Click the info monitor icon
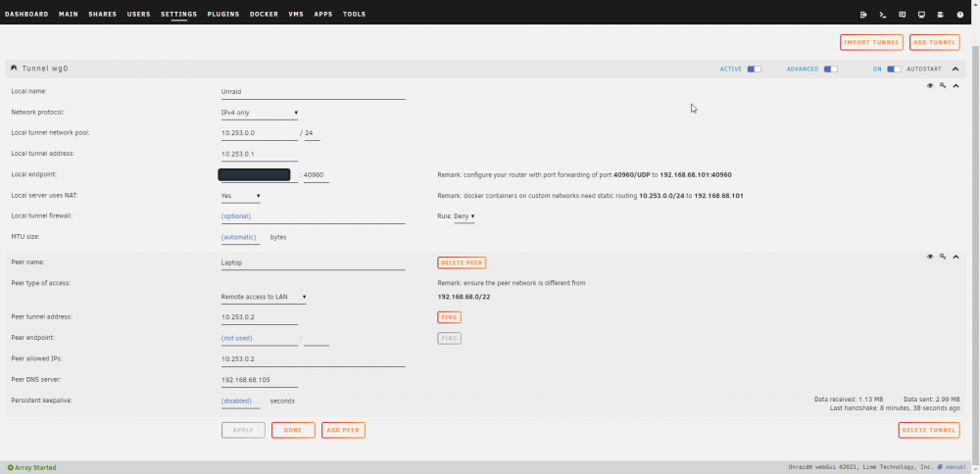Screen dimensions: 980x474 click(x=921, y=15)
